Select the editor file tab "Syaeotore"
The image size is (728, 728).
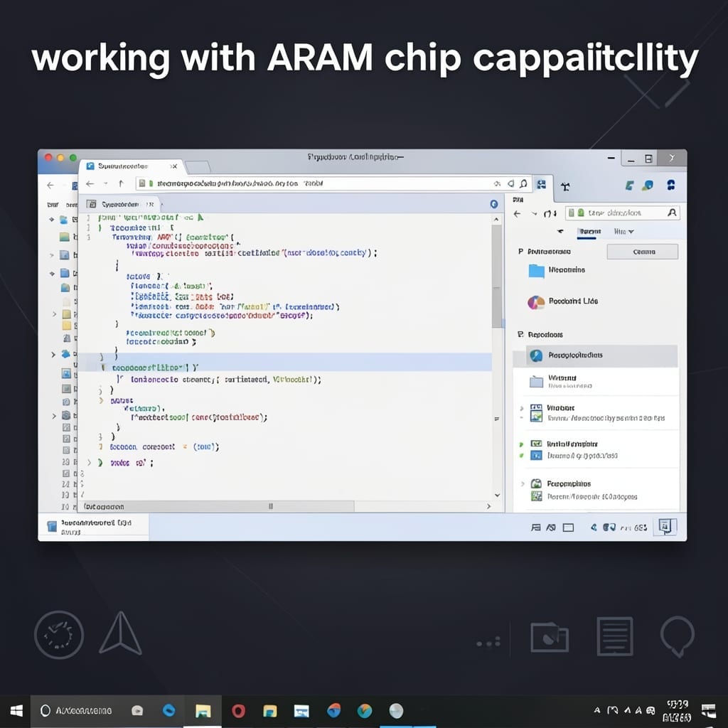119,204
